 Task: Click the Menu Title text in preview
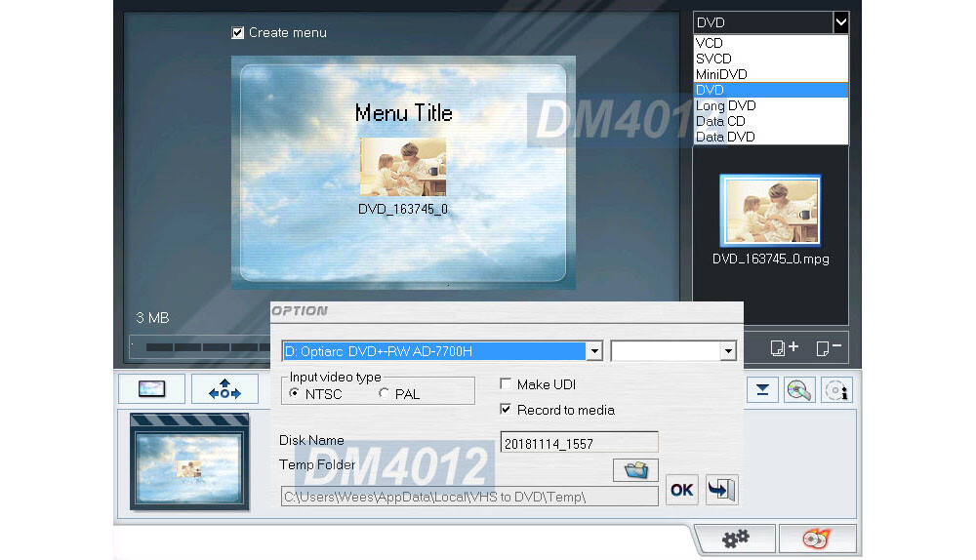[x=403, y=113]
